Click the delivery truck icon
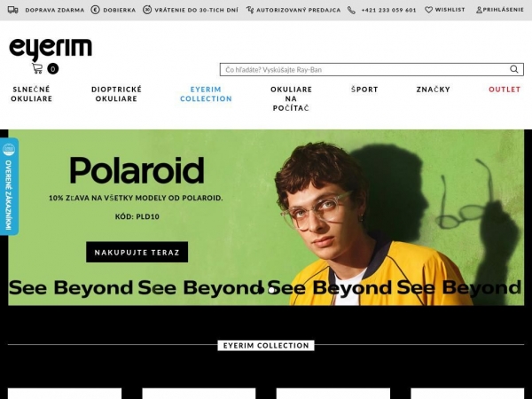The width and height of the screenshot is (532, 399). tap(13, 10)
